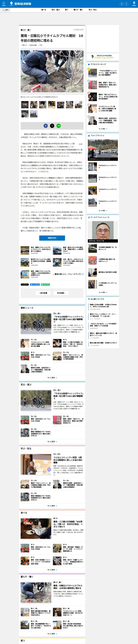Viewport: 138px width, 644px height.
Task: Click the 暮らす・働く category label above headline
Action: [x=26, y=30]
